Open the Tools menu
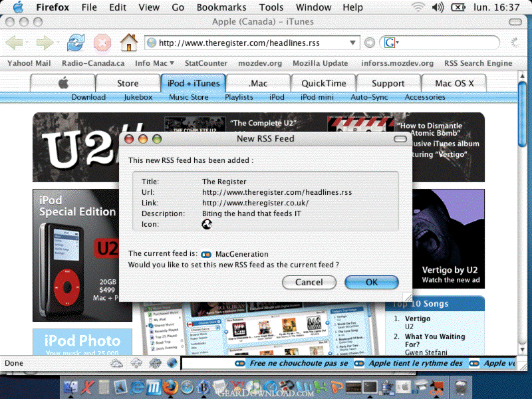The width and height of the screenshot is (532, 399). point(271,7)
